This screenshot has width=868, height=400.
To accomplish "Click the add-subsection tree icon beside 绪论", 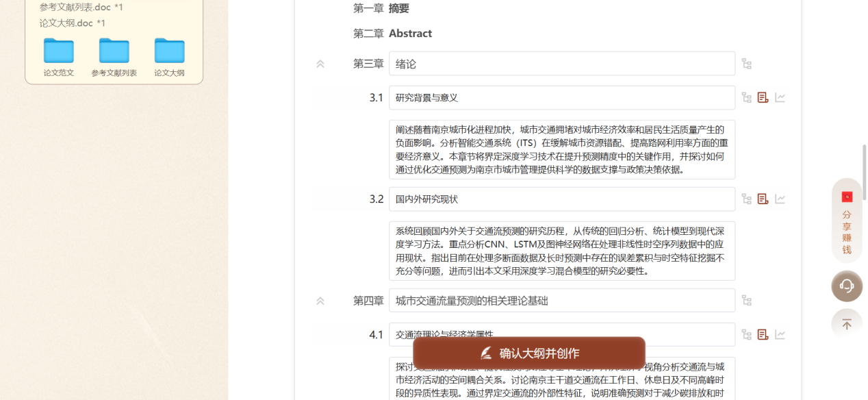I will 747,64.
